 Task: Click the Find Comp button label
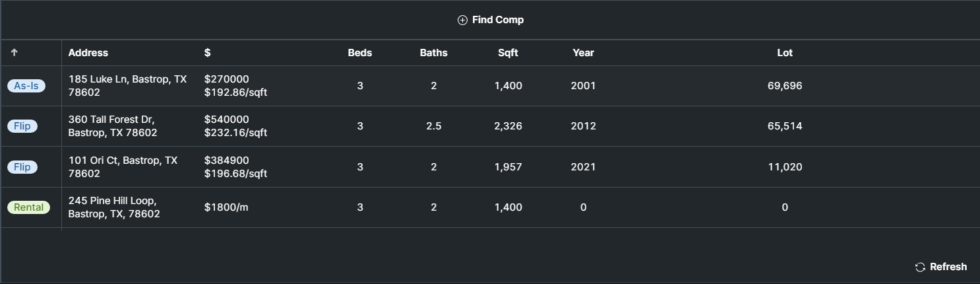point(498,20)
